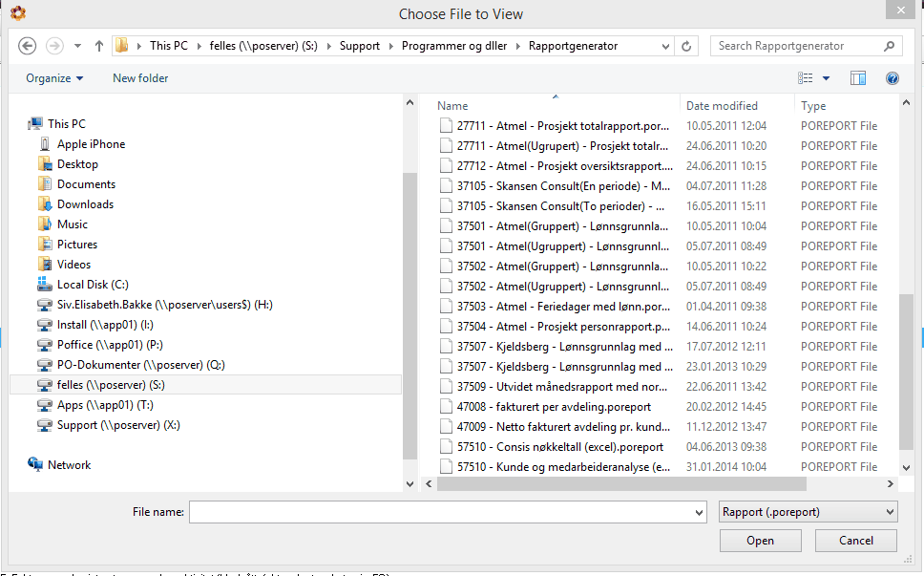The width and height of the screenshot is (924, 576).
Task: Open the Help button
Action: pyautogui.click(x=892, y=77)
